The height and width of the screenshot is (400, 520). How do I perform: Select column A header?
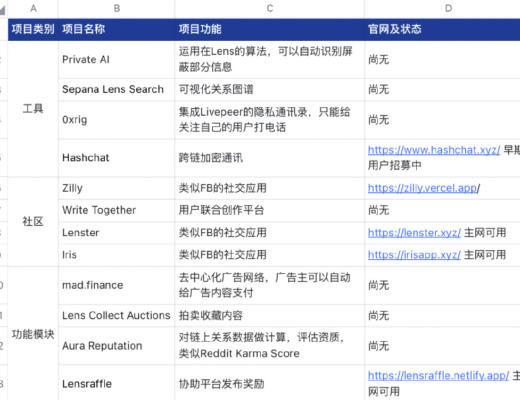pyautogui.click(x=33, y=8)
